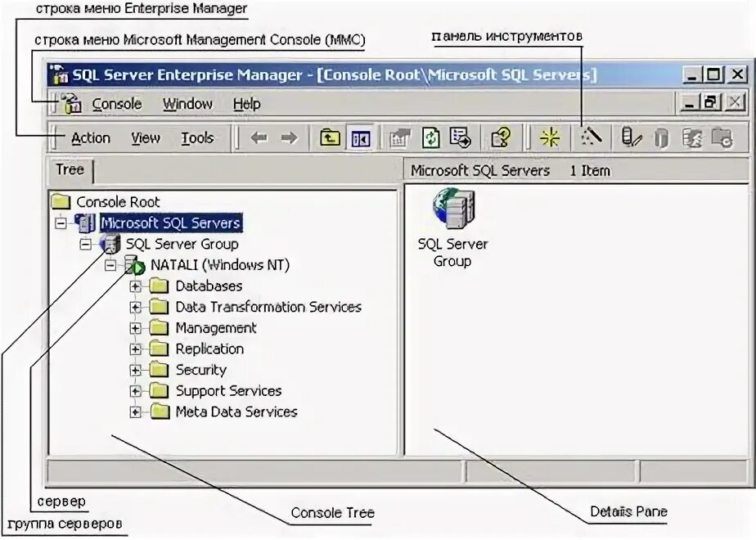Click the Help question mark toolbar icon
The image size is (756, 540).
[x=501, y=138]
